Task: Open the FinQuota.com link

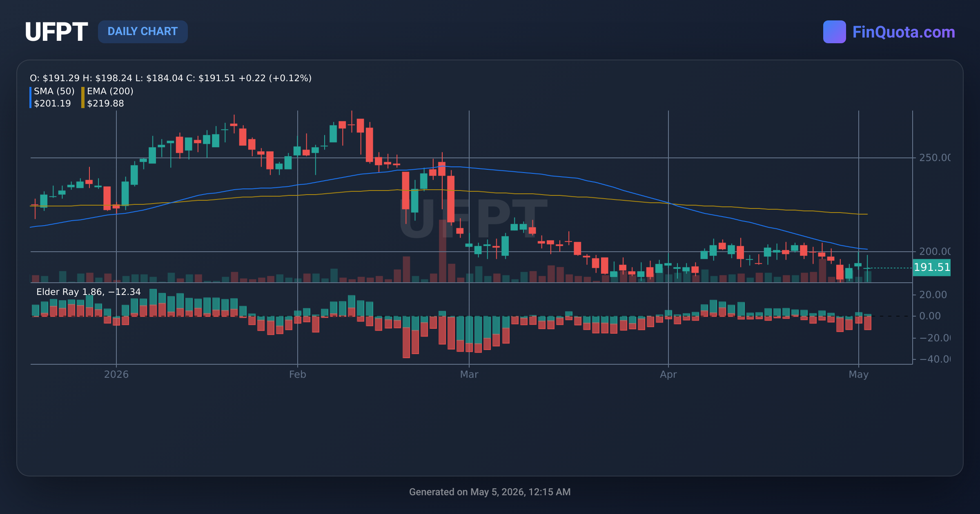Action: click(904, 32)
